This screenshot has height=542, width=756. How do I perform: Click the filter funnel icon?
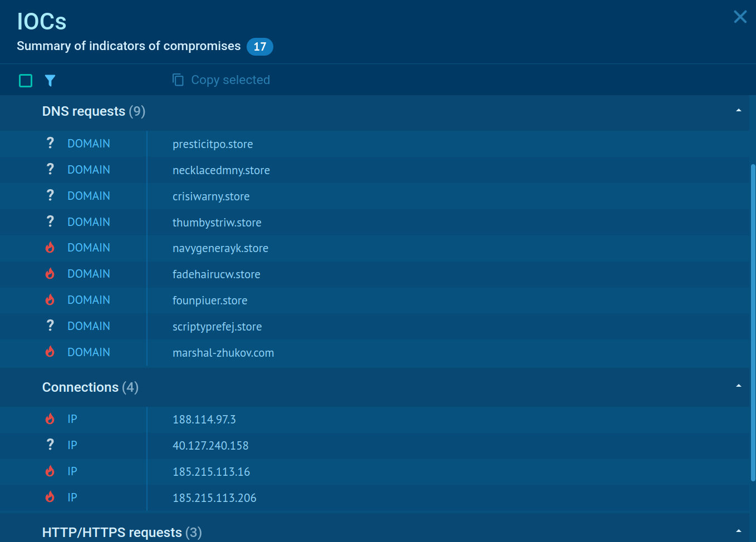50,81
